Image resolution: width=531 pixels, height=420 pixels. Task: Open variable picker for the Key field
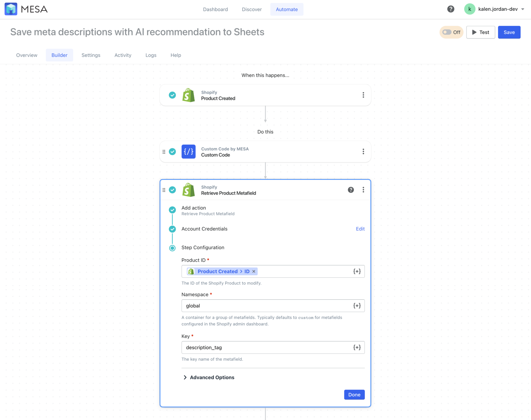(x=357, y=347)
